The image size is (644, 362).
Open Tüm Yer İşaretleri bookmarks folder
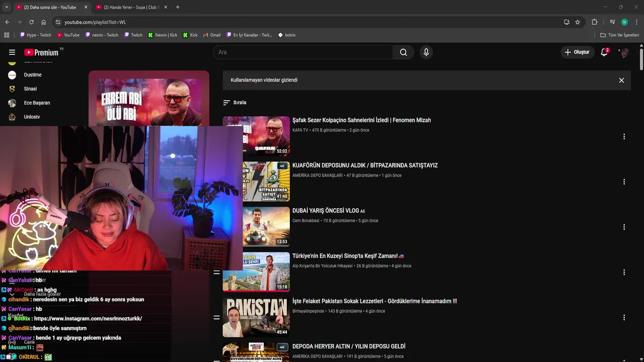pyautogui.click(x=619, y=35)
